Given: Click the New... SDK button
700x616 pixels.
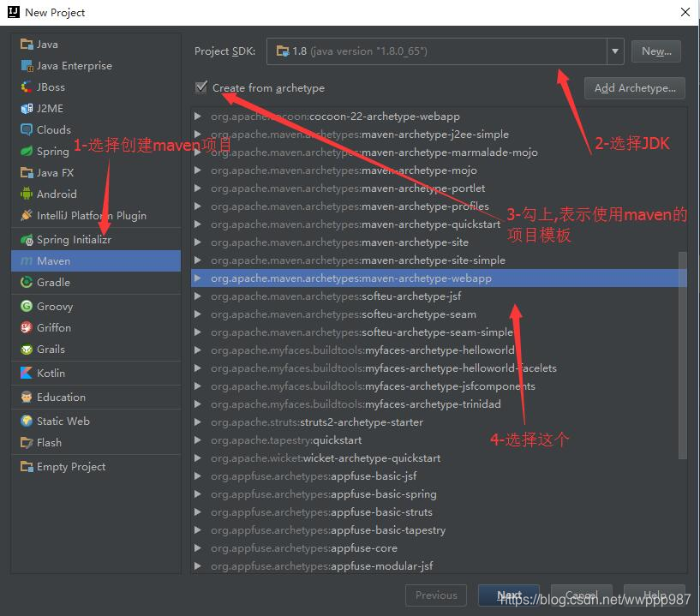Looking at the screenshot, I should [x=655, y=51].
